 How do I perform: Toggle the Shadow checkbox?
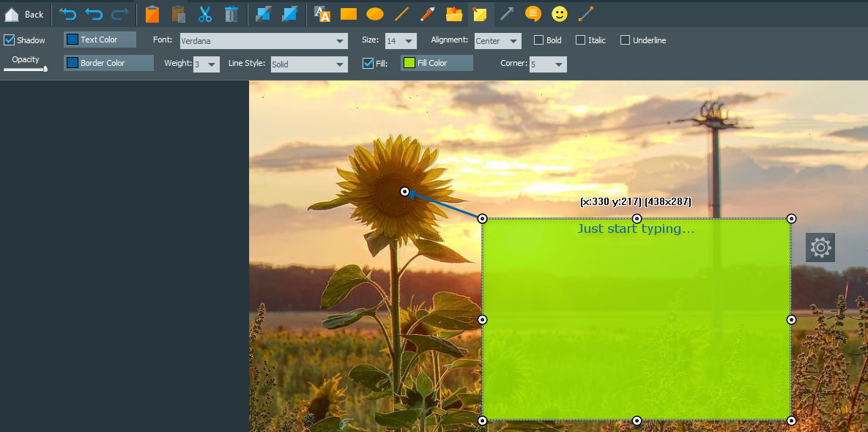[x=10, y=40]
